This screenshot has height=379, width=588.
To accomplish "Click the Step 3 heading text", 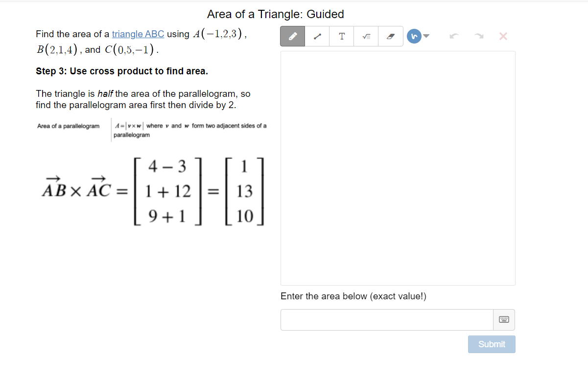I will point(121,71).
